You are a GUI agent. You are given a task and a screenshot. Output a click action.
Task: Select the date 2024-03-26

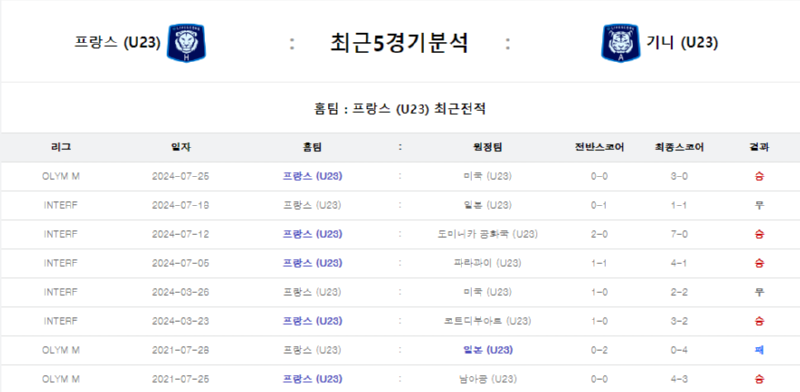[x=181, y=292]
